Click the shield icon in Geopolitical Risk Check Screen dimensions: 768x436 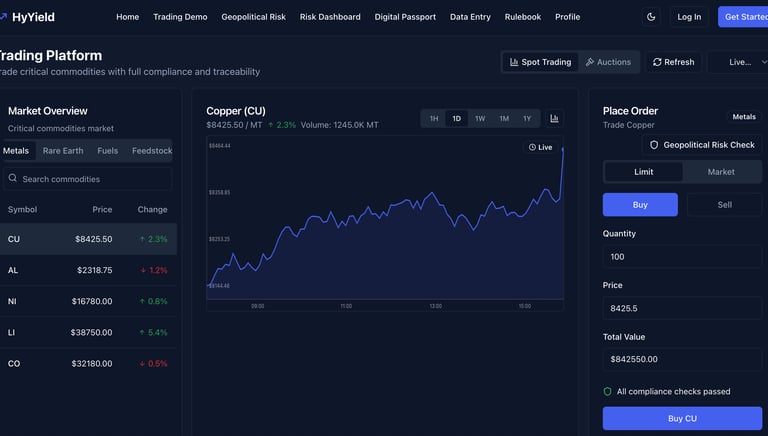click(654, 145)
